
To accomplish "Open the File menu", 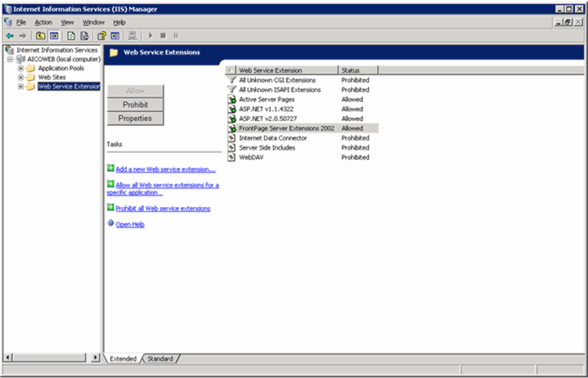I will tap(21, 23).
